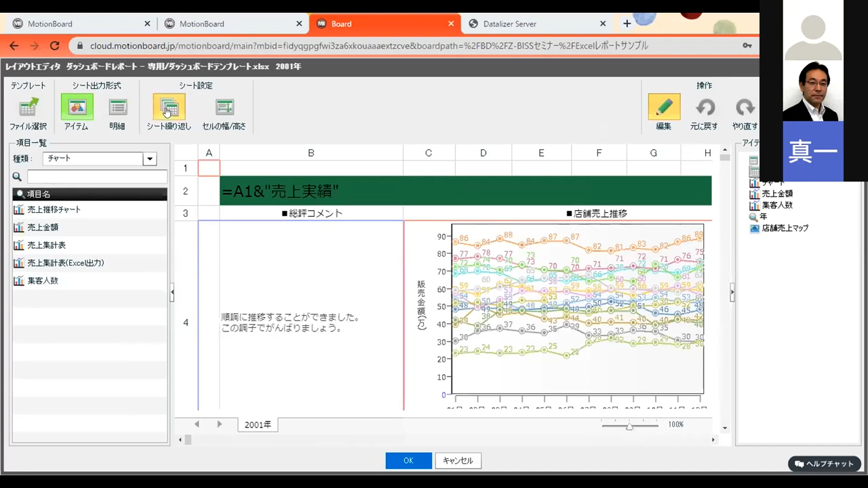Click ■総評コメント cell

(311, 213)
